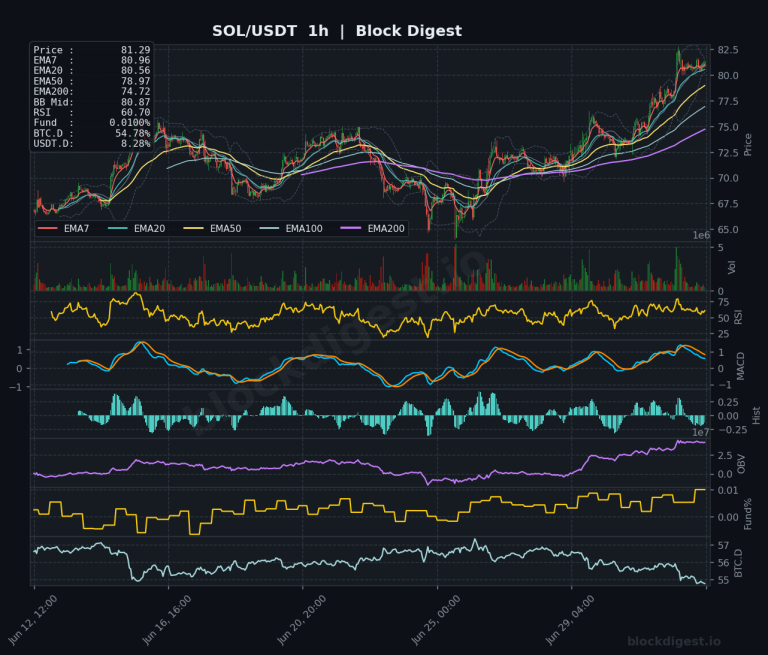Screen dimensions: 768x655
Task: Click the 'Fund%' axis title
Action: tap(748, 514)
